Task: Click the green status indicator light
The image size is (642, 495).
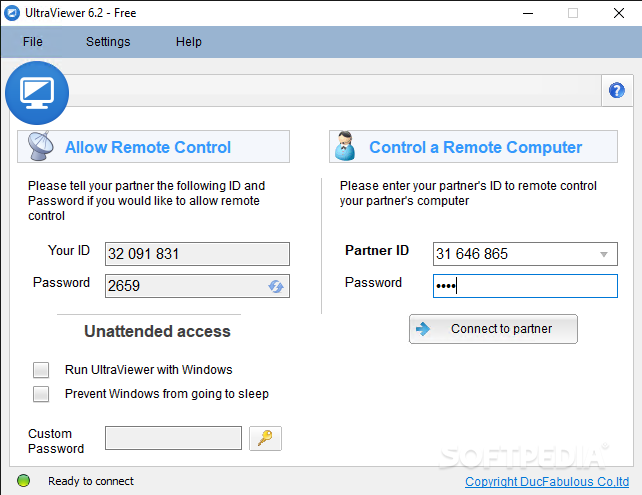Action: pos(24,481)
